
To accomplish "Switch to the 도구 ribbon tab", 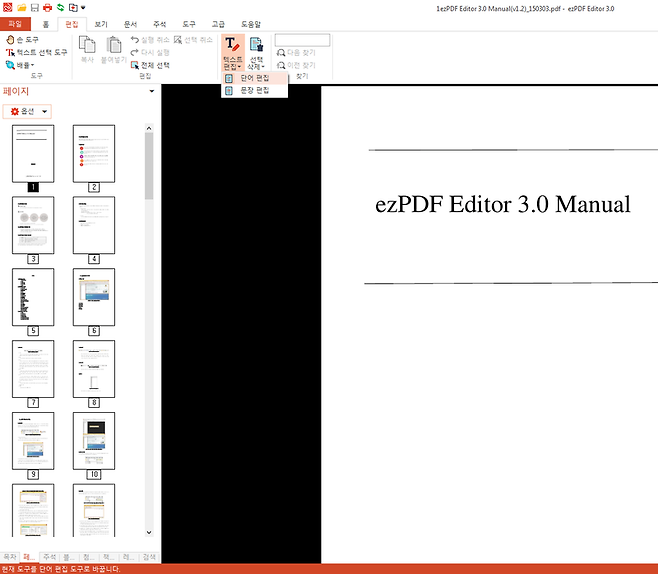I will point(189,24).
